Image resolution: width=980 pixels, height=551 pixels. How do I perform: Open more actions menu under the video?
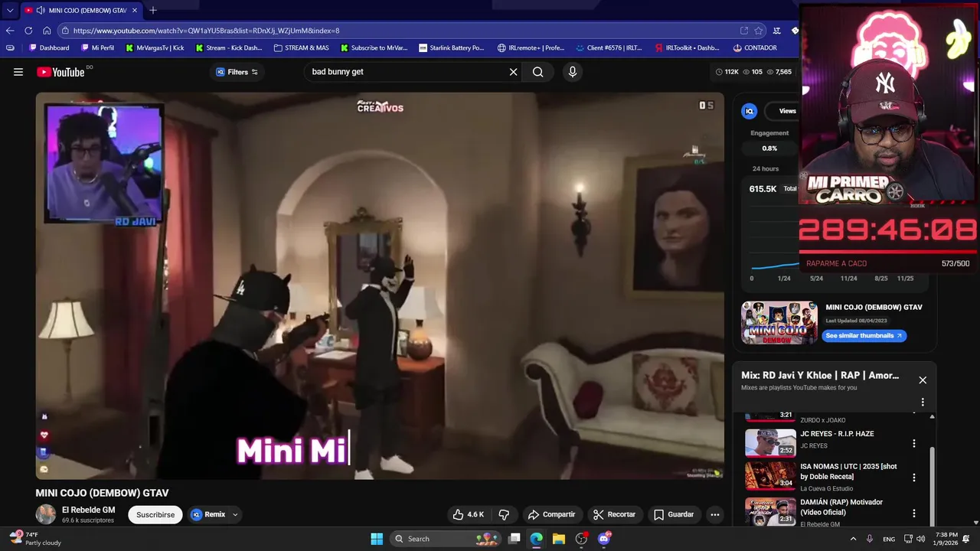pyautogui.click(x=715, y=514)
